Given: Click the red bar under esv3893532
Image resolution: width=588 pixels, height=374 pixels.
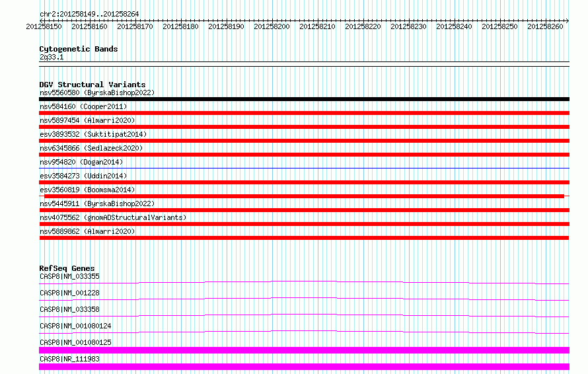Looking at the screenshot, I should (304, 141).
